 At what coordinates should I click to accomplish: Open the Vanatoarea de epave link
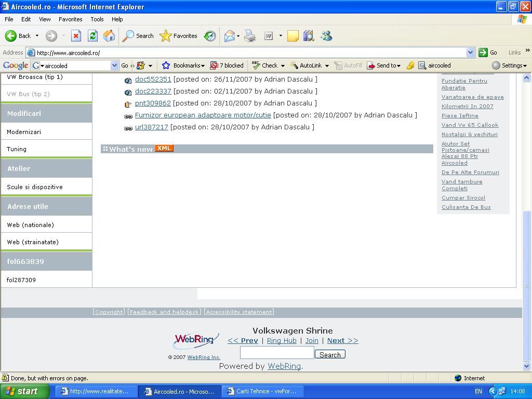[x=473, y=97]
